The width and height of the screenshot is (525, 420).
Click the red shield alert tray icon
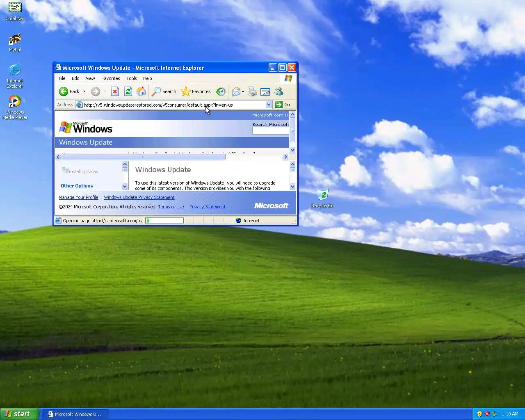(487, 414)
